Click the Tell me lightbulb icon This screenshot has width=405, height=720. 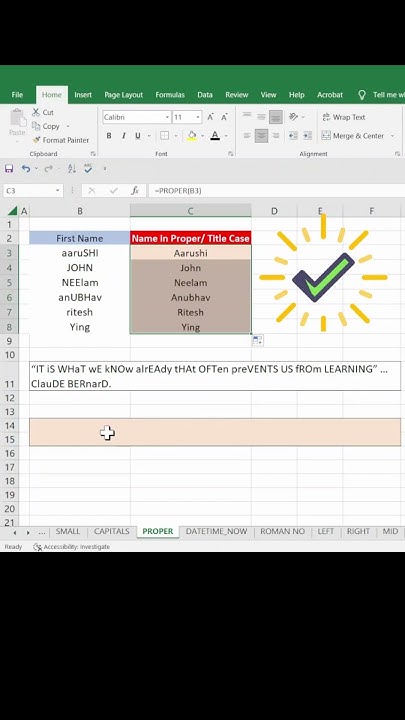click(362, 95)
